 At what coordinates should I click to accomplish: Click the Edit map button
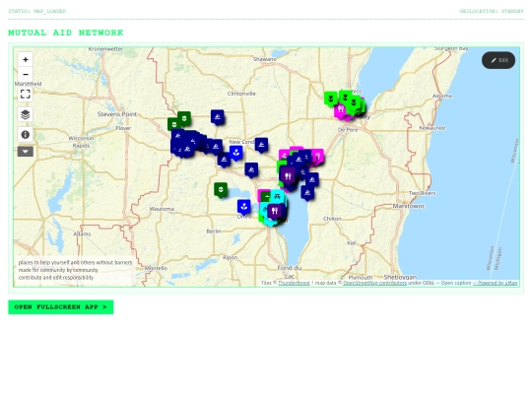click(499, 60)
